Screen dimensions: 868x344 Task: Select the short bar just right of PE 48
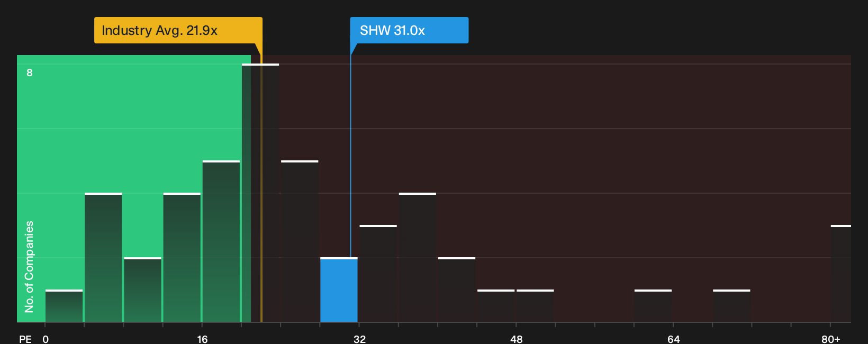click(x=535, y=306)
